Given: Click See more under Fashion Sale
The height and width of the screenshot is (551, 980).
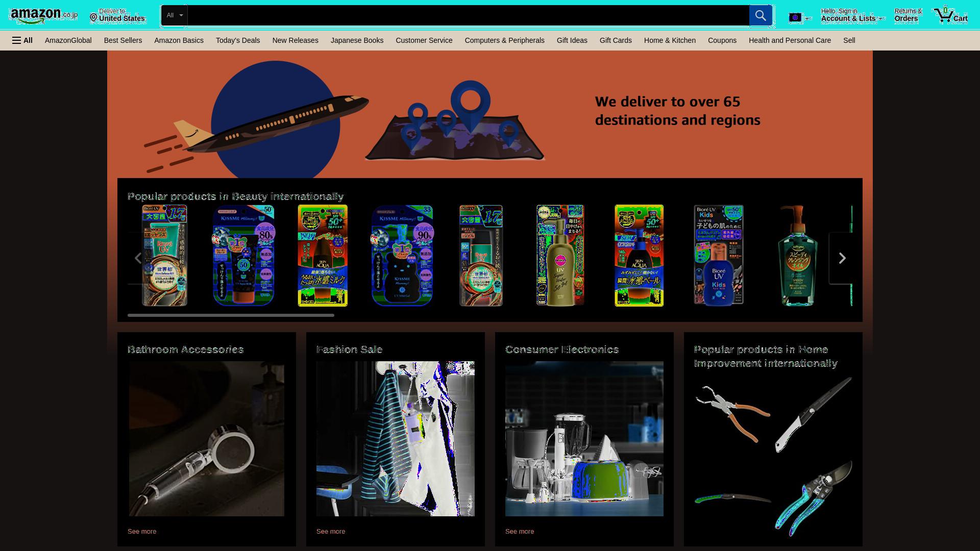Looking at the screenshot, I should [331, 531].
